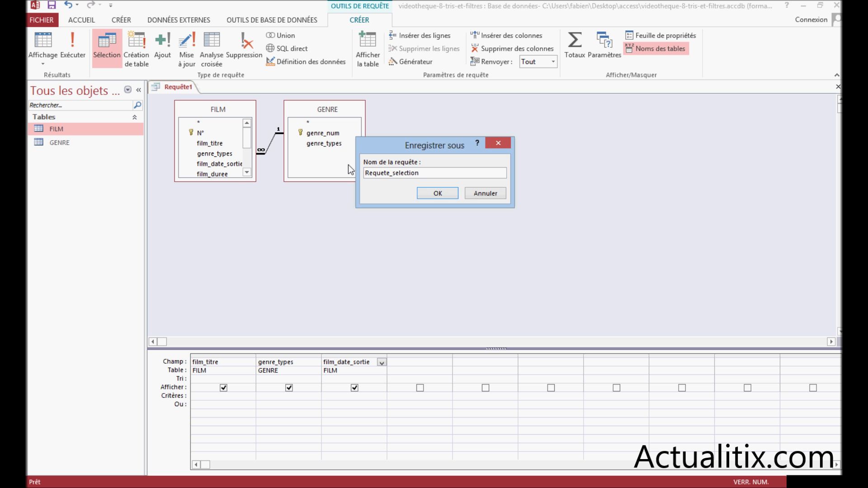Click the Nom de la requête field
868x488 pixels.
pos(435,173)
